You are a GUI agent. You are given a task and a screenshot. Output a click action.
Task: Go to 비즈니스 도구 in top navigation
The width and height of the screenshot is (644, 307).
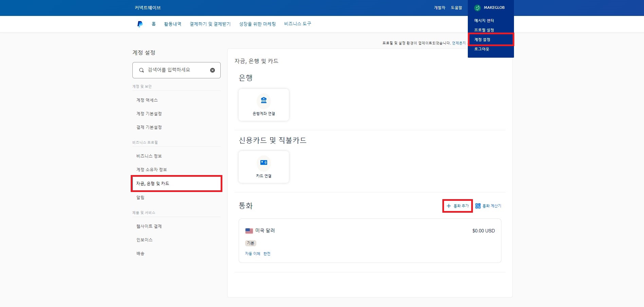(x=297, y=24)
